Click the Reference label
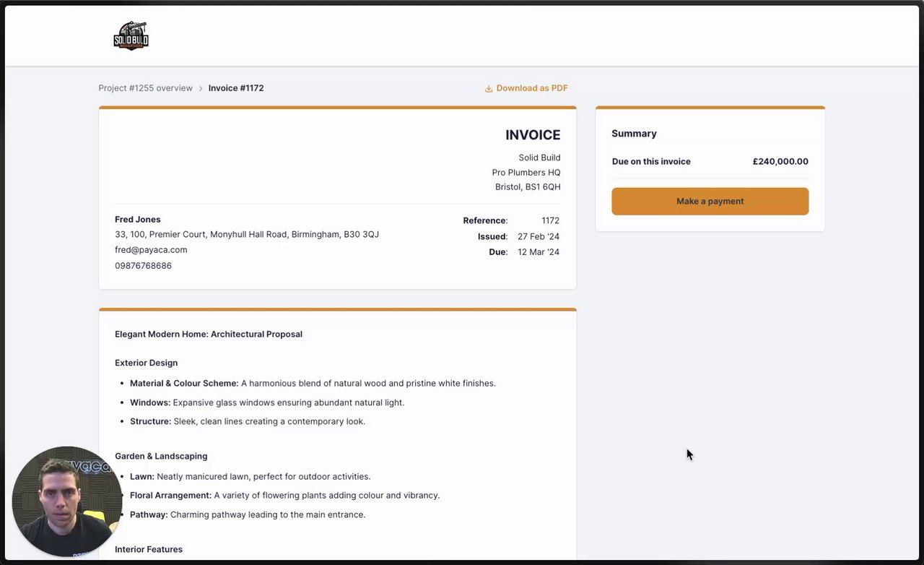Viewport: 924px width, 565px height. 485,220
